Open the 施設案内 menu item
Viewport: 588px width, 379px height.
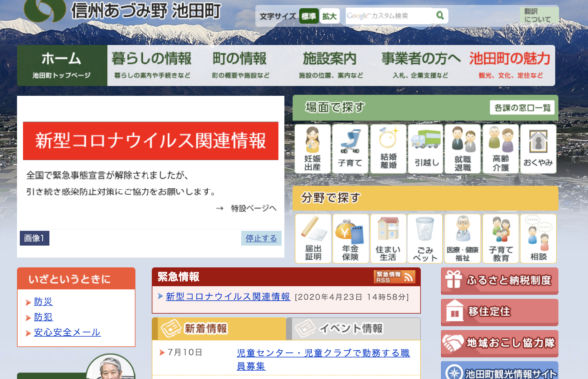pyautogui.click(x=330, y=65)
